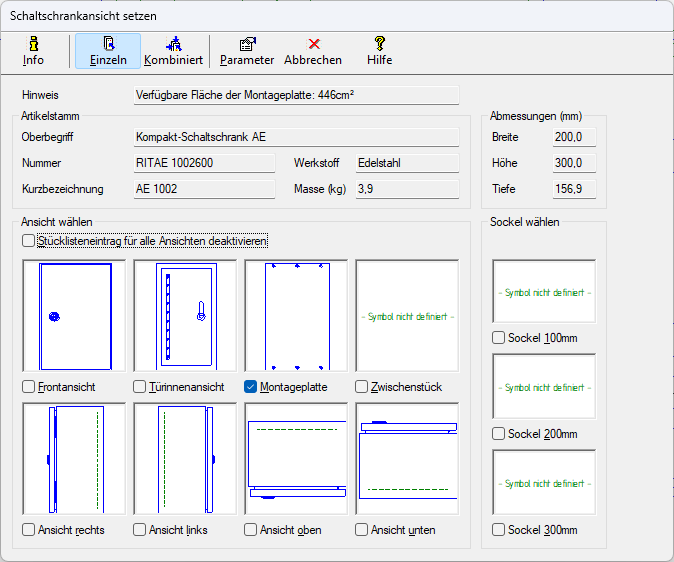The width and height of the screenshot is (674, 562).
Task: Toggle Stücklisteneintrag deaktivieren checkbox
Action: click(x=29, y=241)
